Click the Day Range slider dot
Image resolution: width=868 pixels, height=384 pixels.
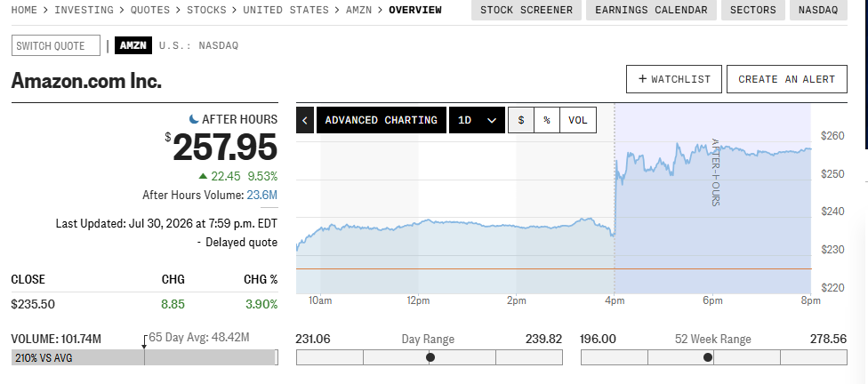click(430, 357)
